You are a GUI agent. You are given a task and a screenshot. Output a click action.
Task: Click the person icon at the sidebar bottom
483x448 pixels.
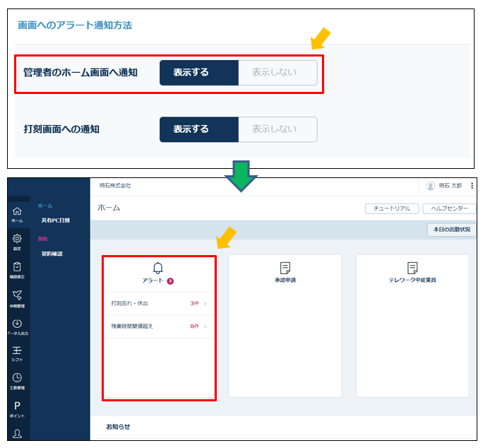[x=17, y=434]
